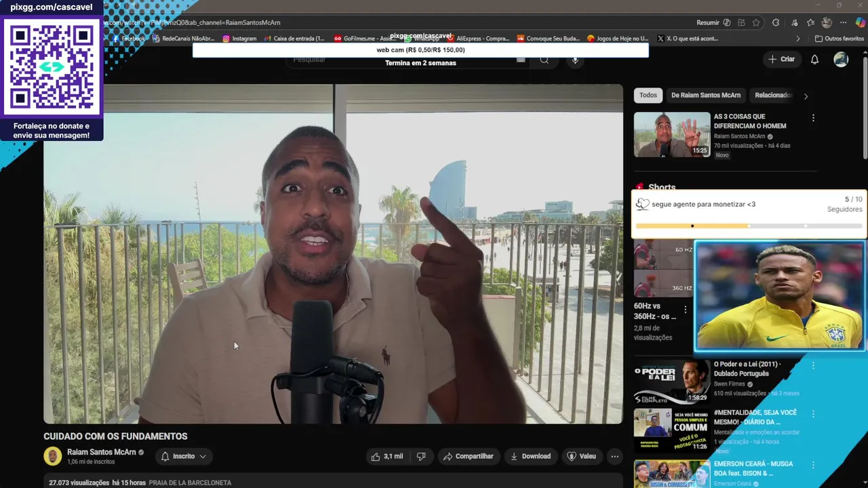Open the Edge profile avatar
Viewport: 868px width, 488px height.
[827, 22]
